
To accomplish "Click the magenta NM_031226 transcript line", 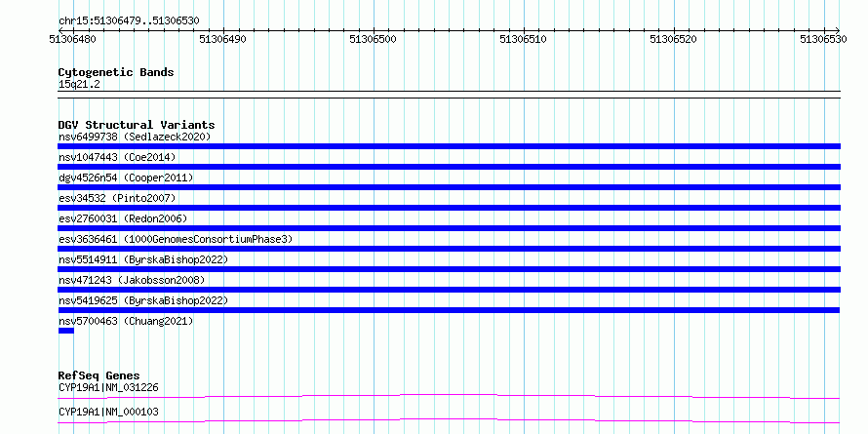I will point(449,396).
